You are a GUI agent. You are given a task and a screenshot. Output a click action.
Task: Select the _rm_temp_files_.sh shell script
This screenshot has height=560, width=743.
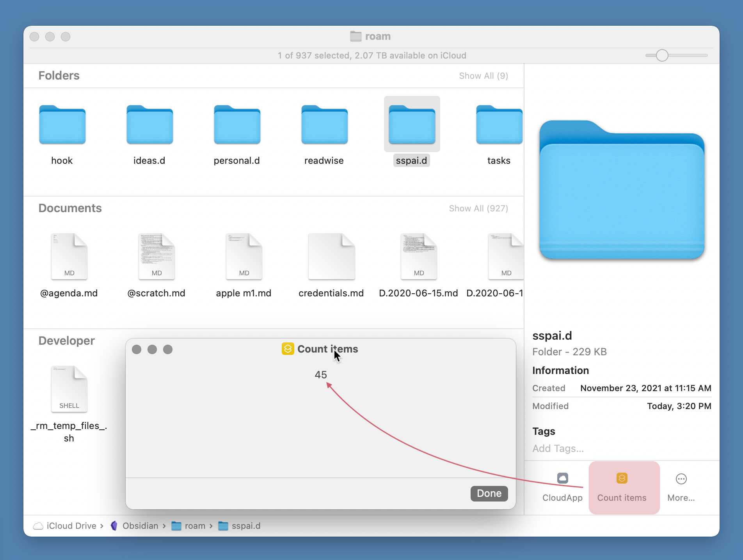point(69,389)
